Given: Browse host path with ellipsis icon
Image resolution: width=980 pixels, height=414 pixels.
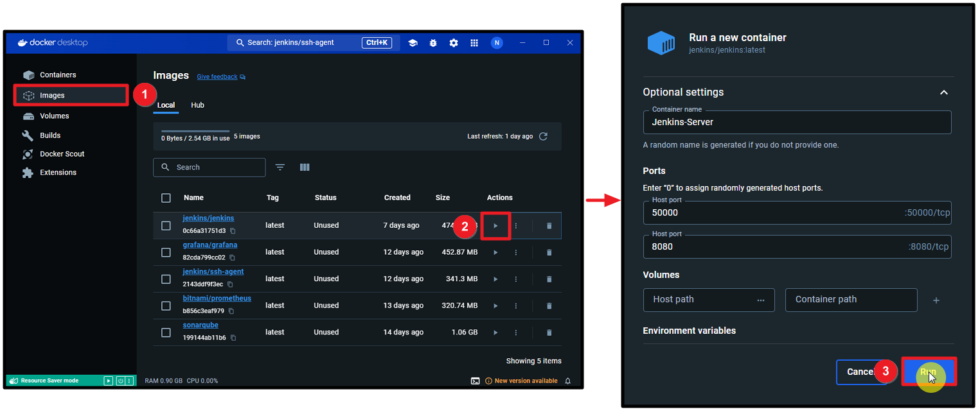Looking at the screenshot, I should tap(761, 300).
